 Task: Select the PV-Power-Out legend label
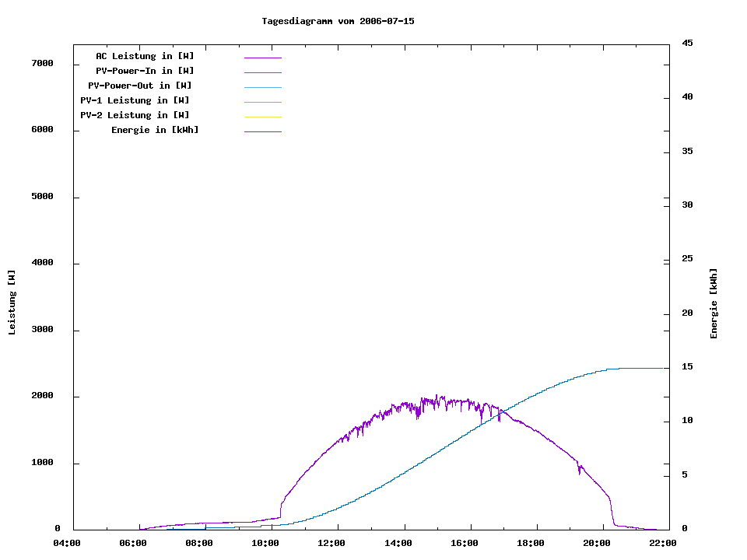click(141, 86)
